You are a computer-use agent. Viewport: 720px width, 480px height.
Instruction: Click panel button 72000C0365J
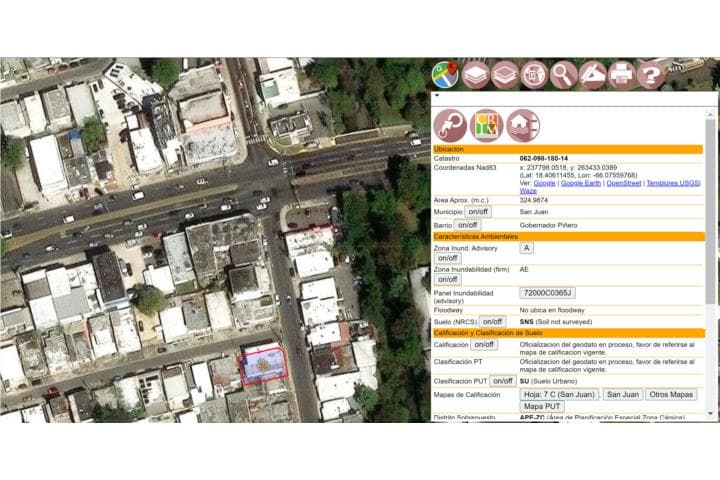point(547,293)
